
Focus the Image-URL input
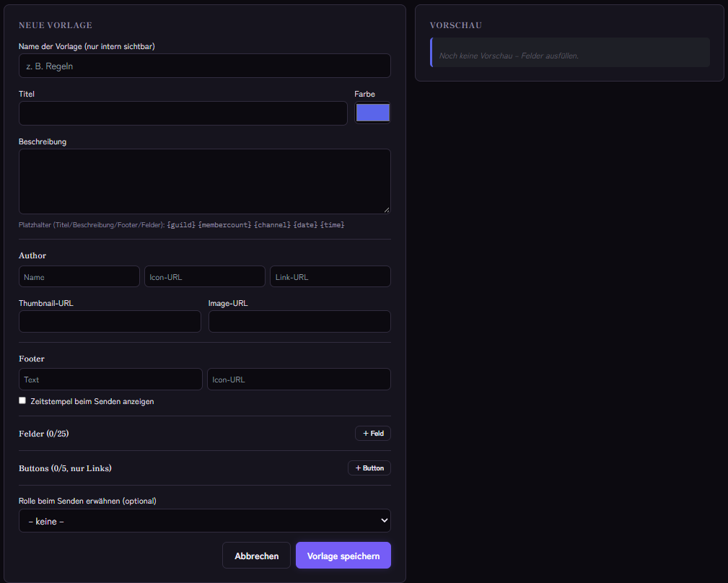(299, 321)
